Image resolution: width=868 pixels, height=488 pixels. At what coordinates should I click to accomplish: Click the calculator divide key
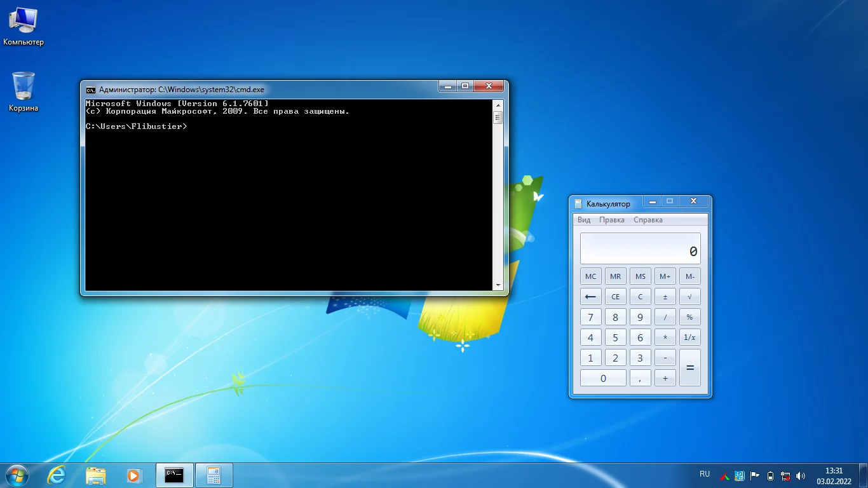point(665,317)
